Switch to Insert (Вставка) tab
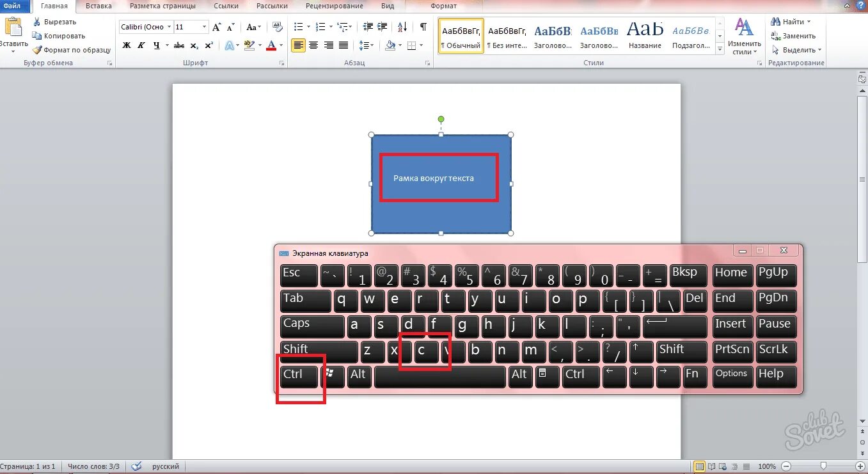The image size is (868, 474). tap(99, 6)
